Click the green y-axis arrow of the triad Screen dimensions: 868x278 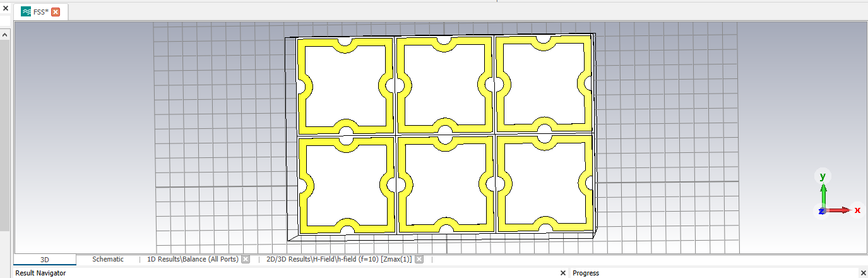pyautogui.click(x=823, y=190)
